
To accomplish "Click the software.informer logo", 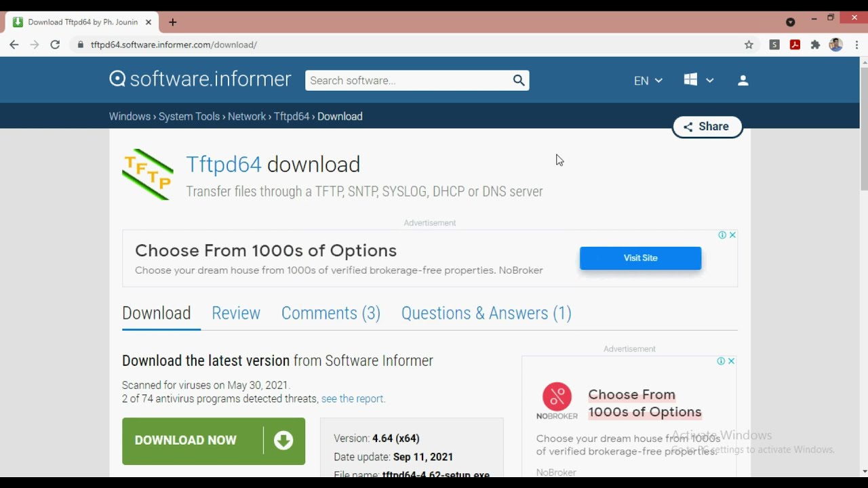I will pyautogui.click(x=200, y=79).
